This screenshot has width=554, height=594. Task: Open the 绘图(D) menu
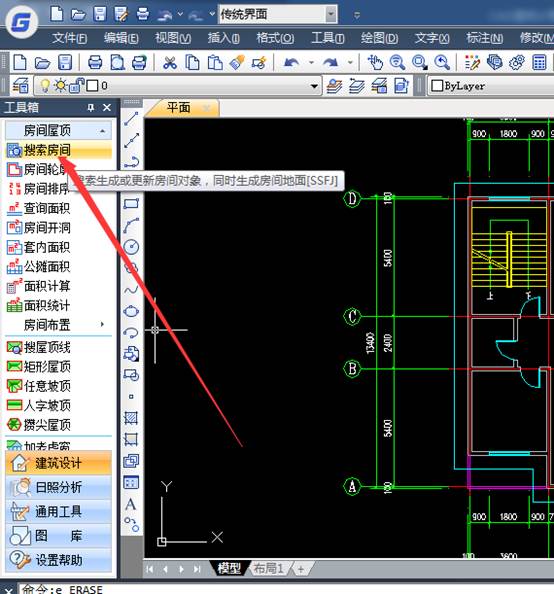tap(379, 38)
